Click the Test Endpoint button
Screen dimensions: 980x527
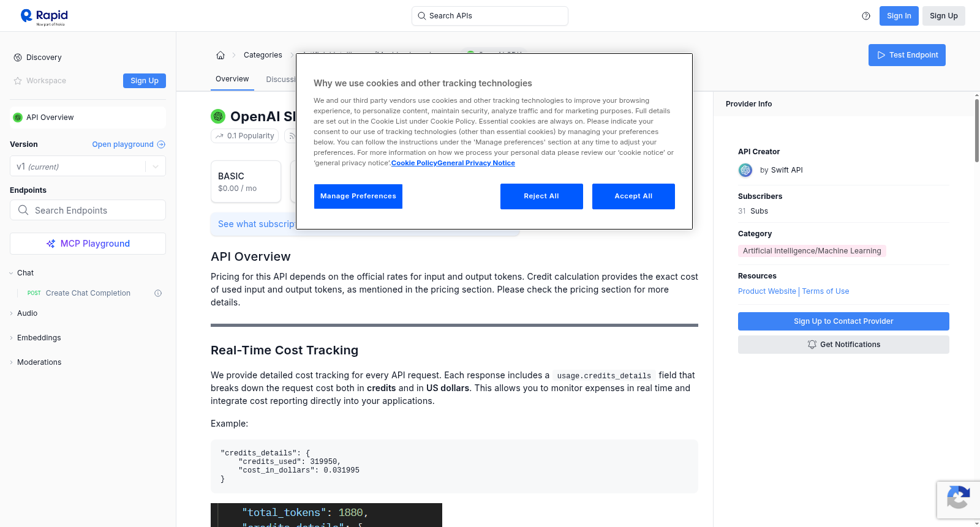[x=907, y=55]
